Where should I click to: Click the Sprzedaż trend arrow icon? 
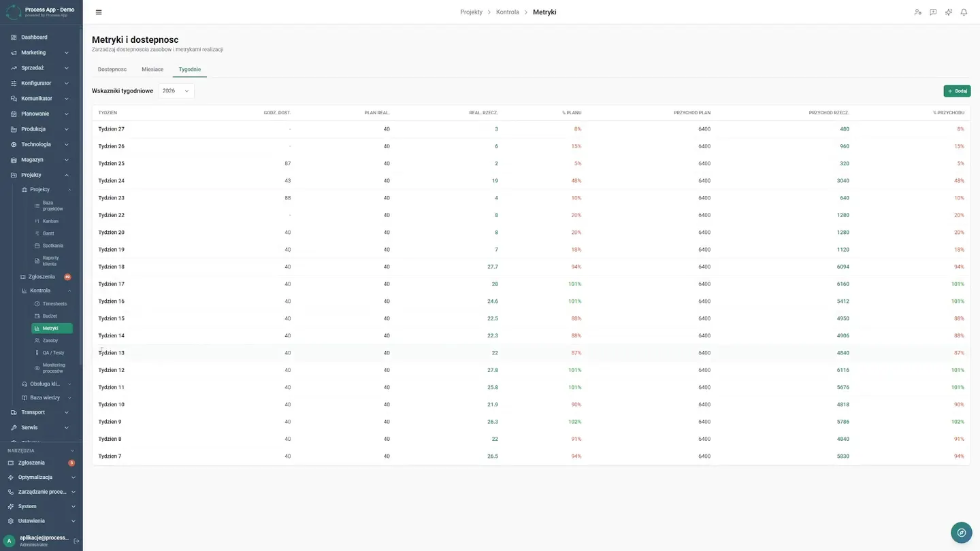pyautogui.click(x=14, y=68)
